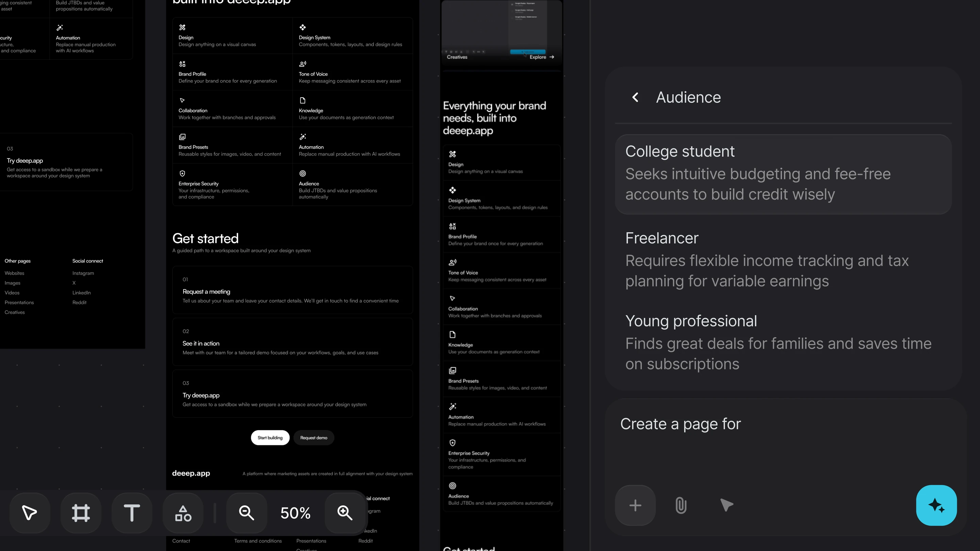The image size is (980, 551).
Task: Click the Instagram link under Social connect
Action: 83,273
